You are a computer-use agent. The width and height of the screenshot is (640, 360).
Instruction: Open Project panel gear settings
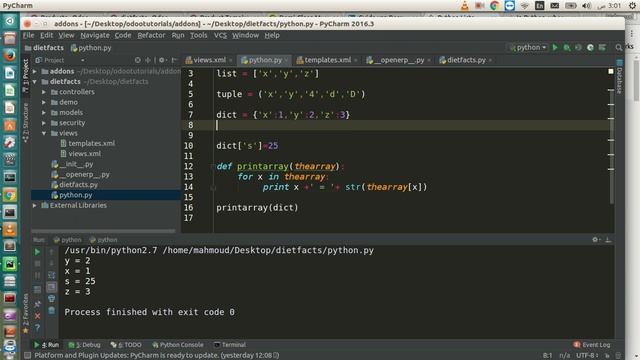tap(162, 60)
